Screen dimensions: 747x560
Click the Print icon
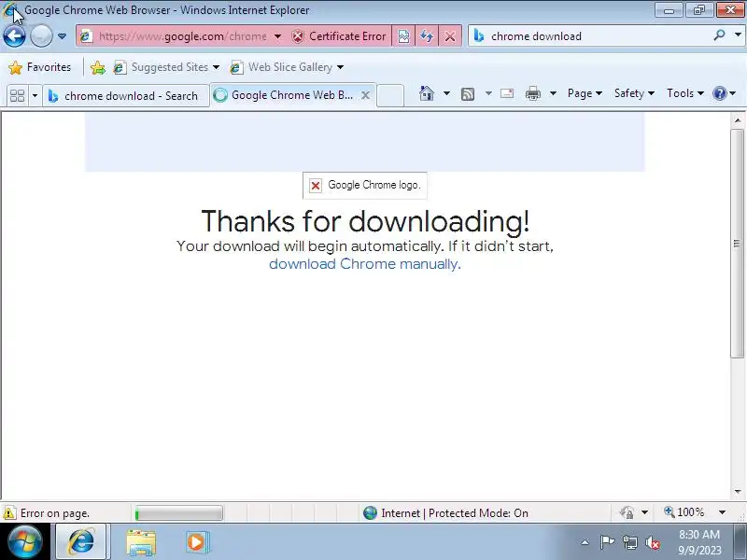[532, 93]
